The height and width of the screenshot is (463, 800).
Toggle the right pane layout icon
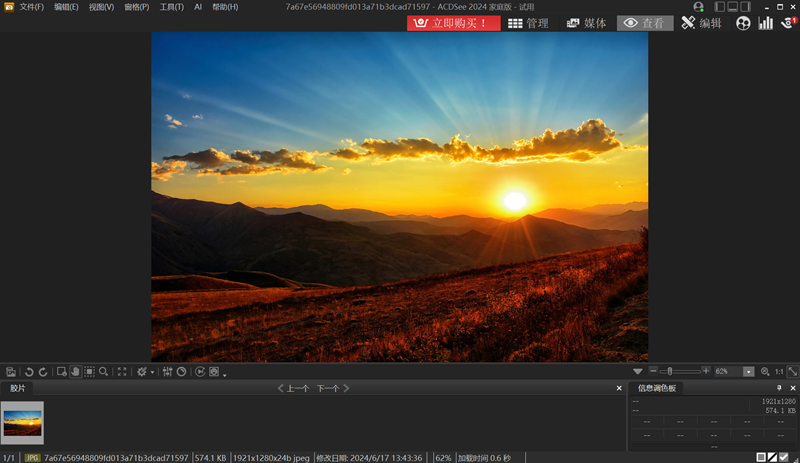746,7
